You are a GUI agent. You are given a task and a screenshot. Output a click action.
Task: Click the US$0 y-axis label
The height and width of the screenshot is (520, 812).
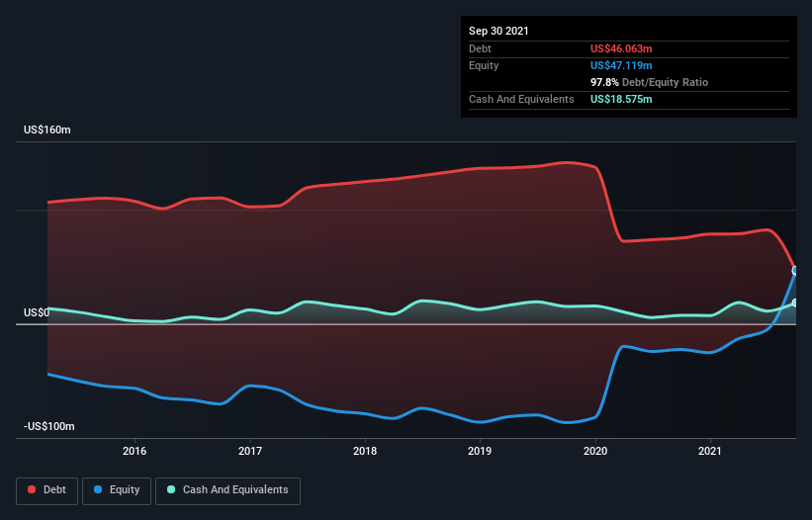pos(37,312)
